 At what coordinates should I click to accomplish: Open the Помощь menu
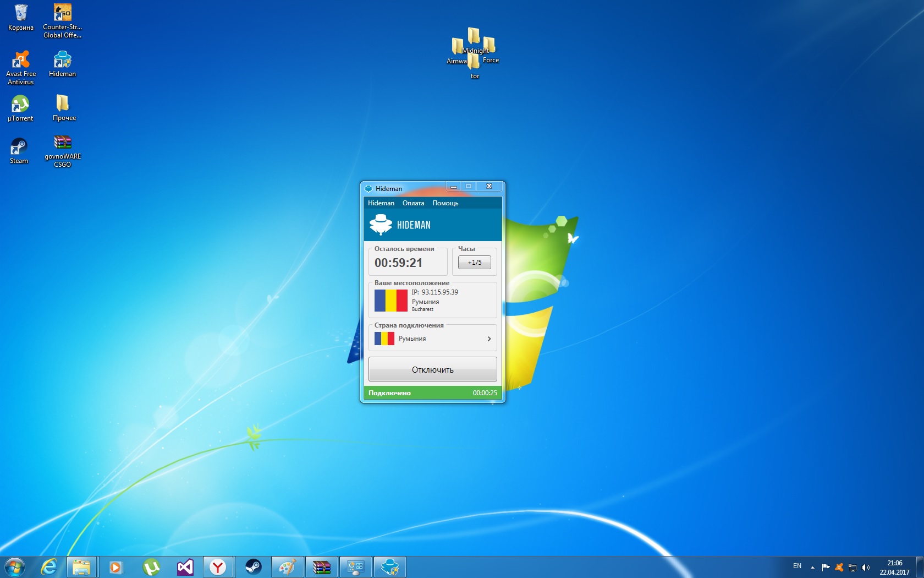[445, 203]
